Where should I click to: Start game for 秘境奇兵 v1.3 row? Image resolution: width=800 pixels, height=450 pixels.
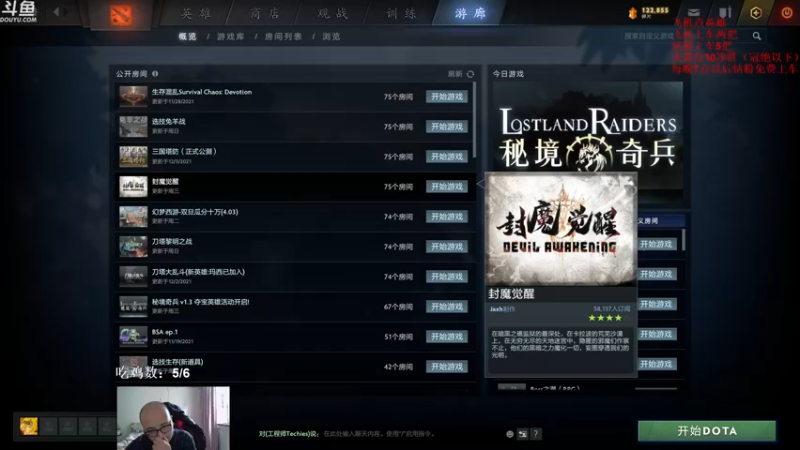pos(447,307)
